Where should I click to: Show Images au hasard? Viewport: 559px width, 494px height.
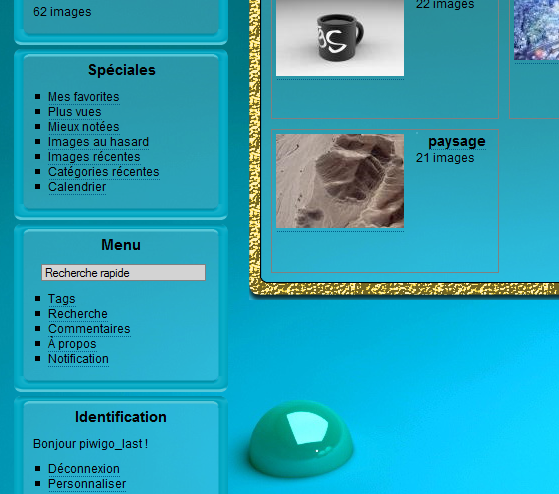pyautogui.click(x=98, y=142)
